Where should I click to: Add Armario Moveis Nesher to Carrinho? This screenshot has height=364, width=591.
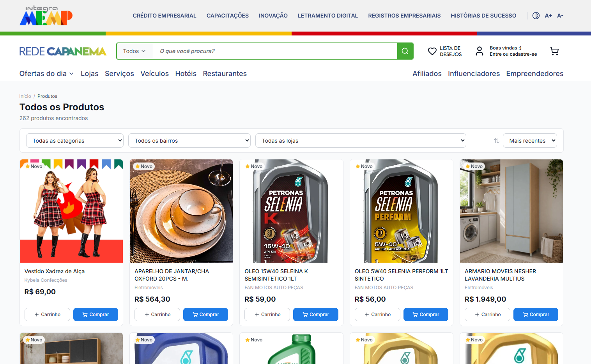[x=488, y=315]
